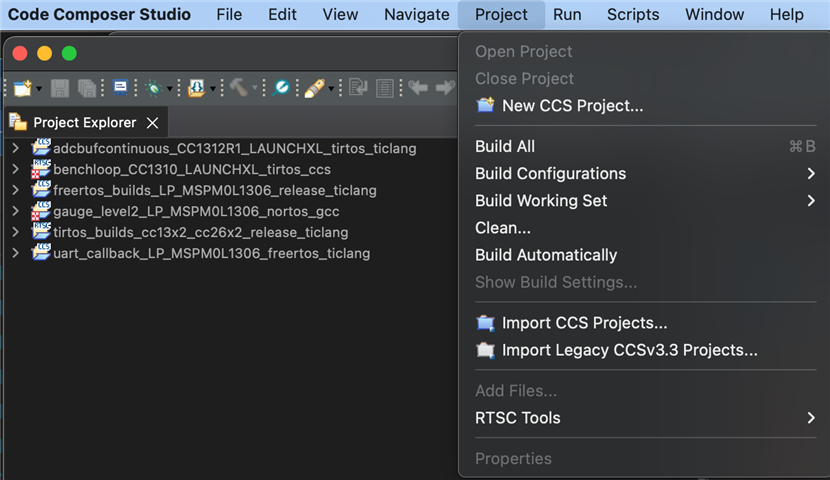Click the New wizard toolbar icon

(23, 88)
